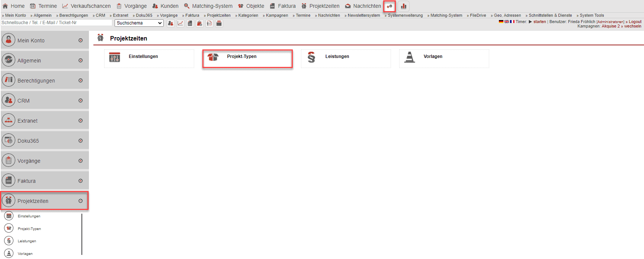Collapse the Projektzeiten sidebar section
This screenshot has height=259, width=644.
point(80,201)
